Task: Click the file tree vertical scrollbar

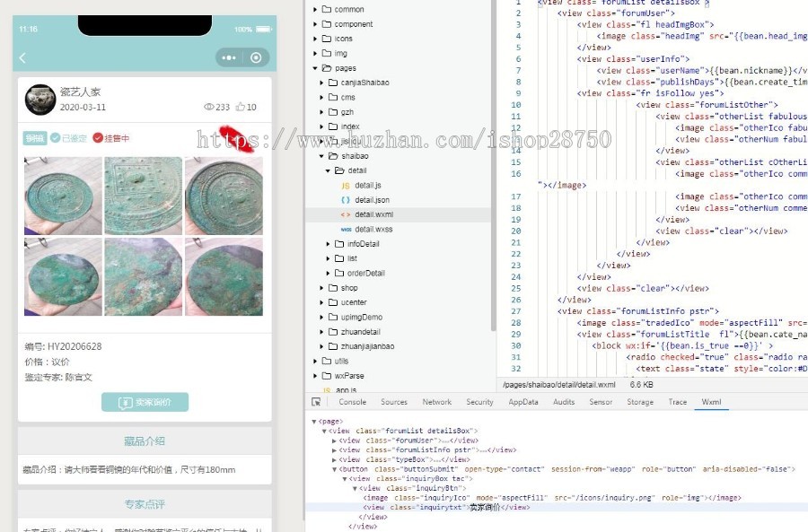Action: [x=493, y=165]
